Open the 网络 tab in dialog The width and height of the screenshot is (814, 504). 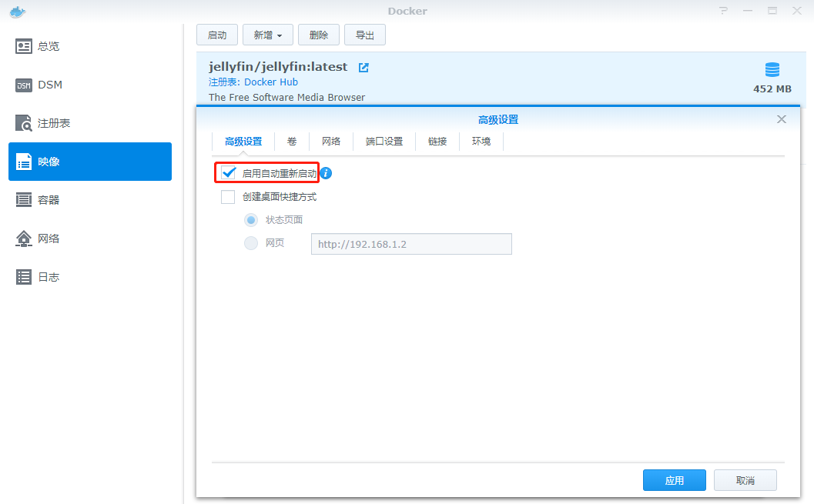[331, 141]
